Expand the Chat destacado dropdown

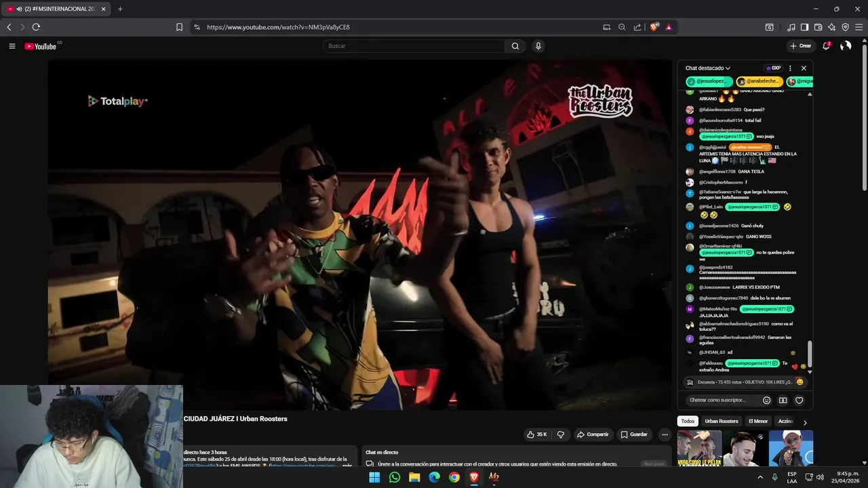[x=708, y=68]
